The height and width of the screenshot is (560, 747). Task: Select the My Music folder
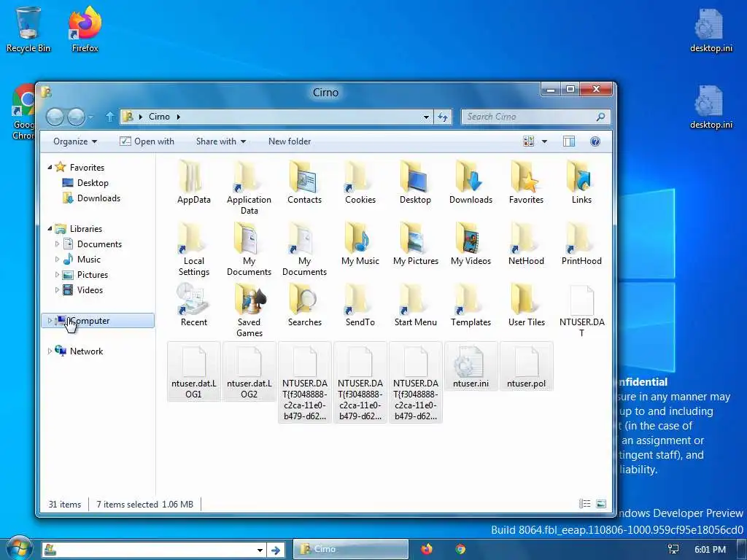pyautogui.click(x=360, y=244)
